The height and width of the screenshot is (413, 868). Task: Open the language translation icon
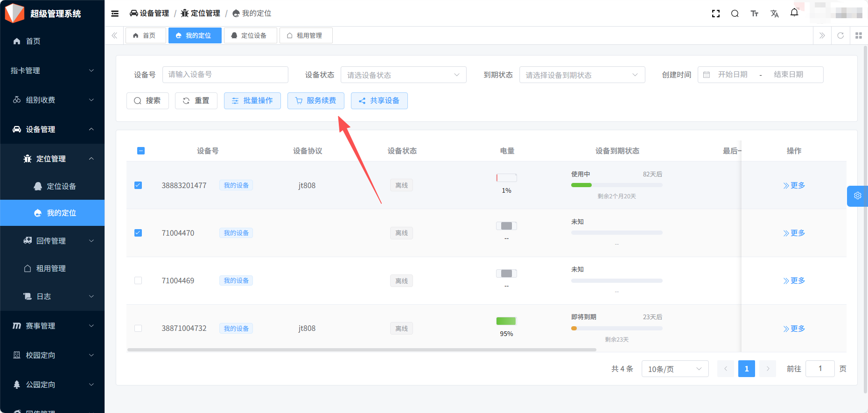(775, 14)
